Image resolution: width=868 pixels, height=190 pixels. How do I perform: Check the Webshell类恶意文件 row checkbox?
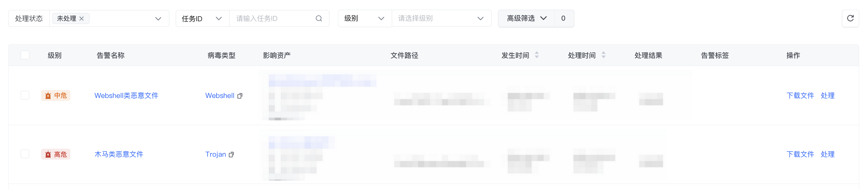(x=25, y=95)
